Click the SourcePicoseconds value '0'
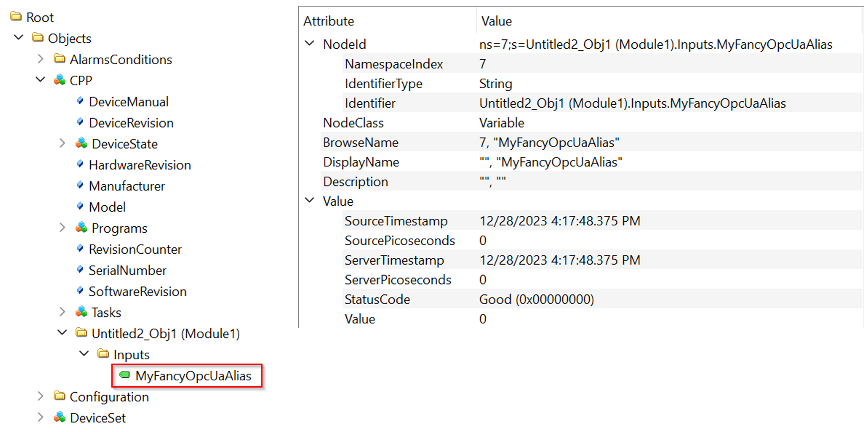This screenshot has width=868, height=432. pyautogui.click(x=483, y=241)
